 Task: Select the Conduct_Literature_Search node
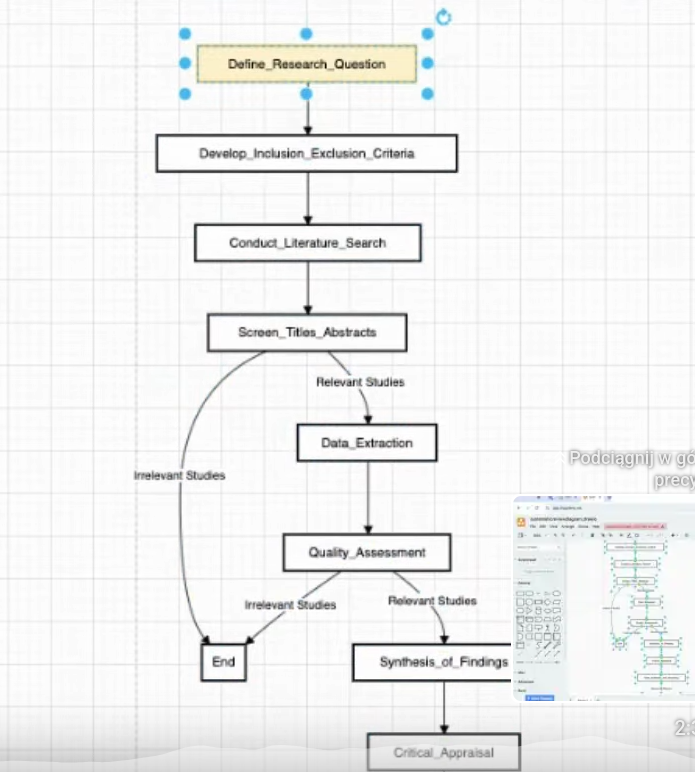tap(306, 243)
